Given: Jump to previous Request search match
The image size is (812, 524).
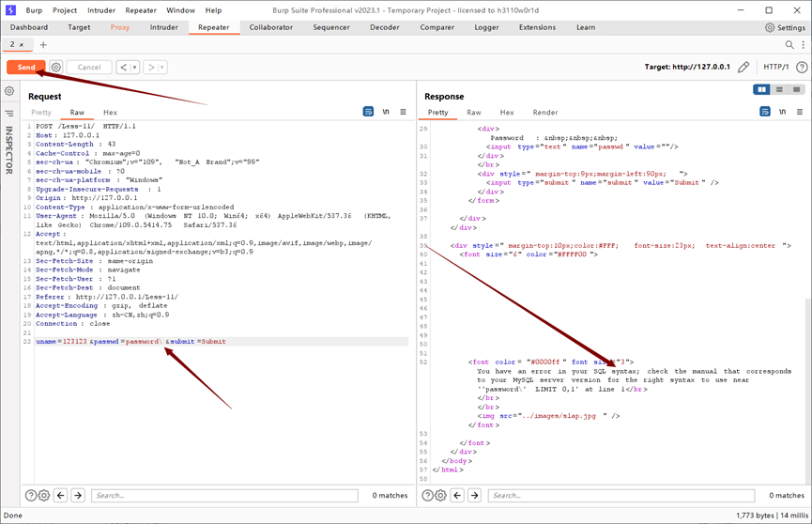Looking at the screenshot, I should (x=61, y=496).
